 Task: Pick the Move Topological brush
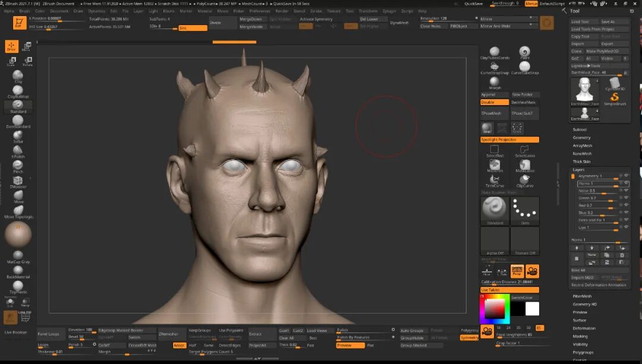pyautogui.click(x=18, y=212)
